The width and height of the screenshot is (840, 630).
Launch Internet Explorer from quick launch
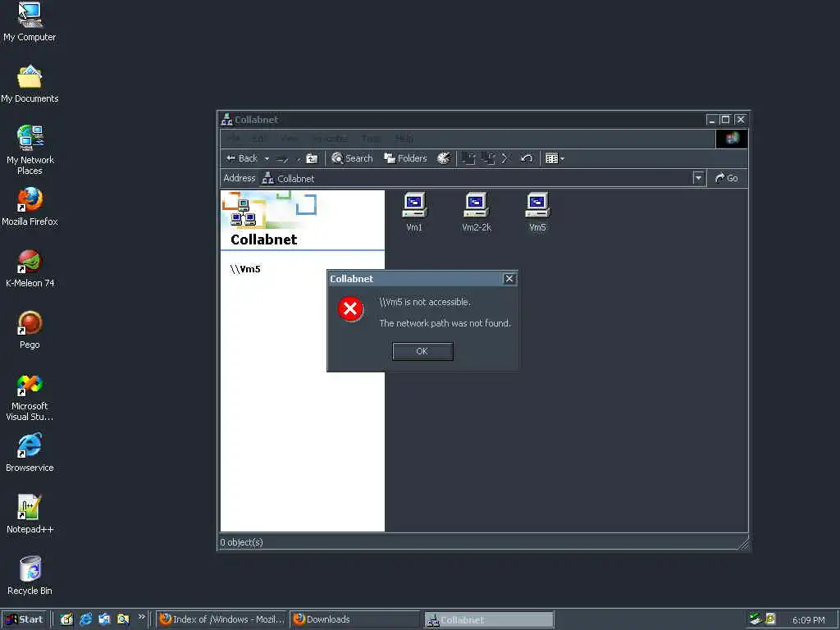tap(85, 619)
